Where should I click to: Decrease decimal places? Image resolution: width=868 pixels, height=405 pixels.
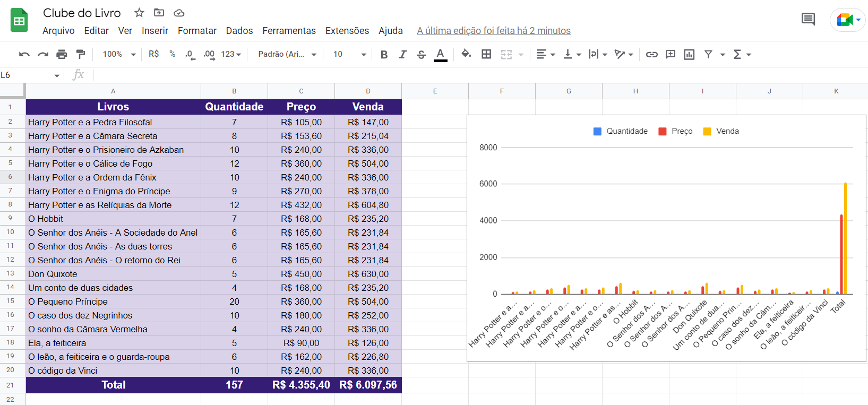[190, 55]
